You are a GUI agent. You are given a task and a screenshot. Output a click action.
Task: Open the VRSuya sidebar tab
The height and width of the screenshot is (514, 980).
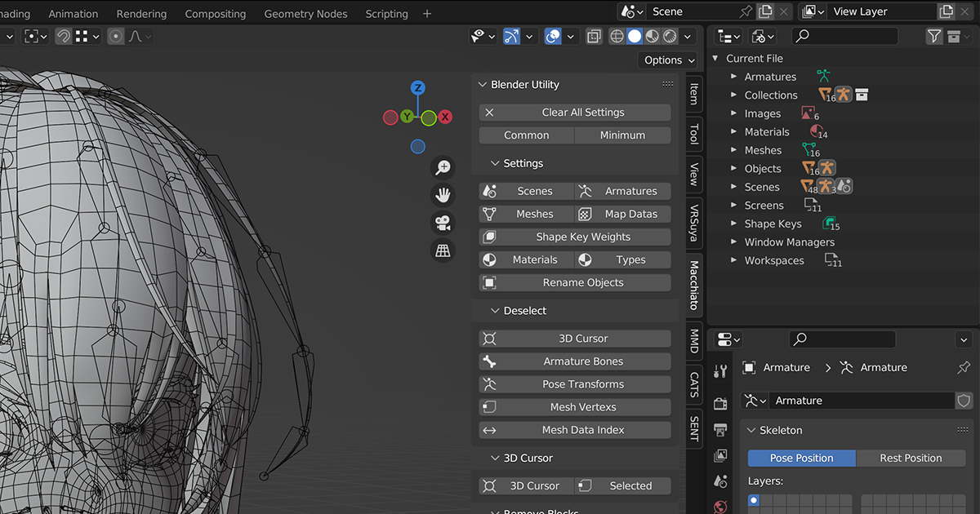click(x=693, y=222)
